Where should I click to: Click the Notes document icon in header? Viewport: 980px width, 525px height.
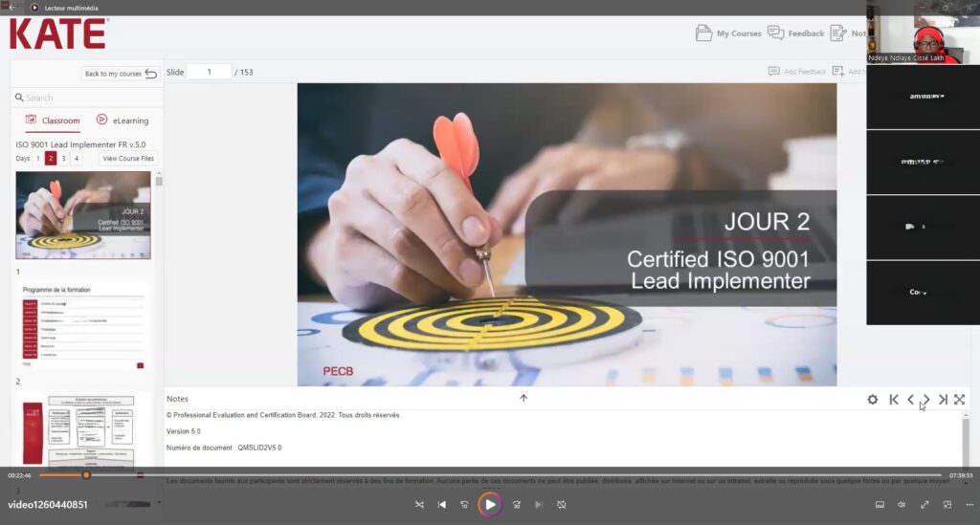(x=837, y=33)
